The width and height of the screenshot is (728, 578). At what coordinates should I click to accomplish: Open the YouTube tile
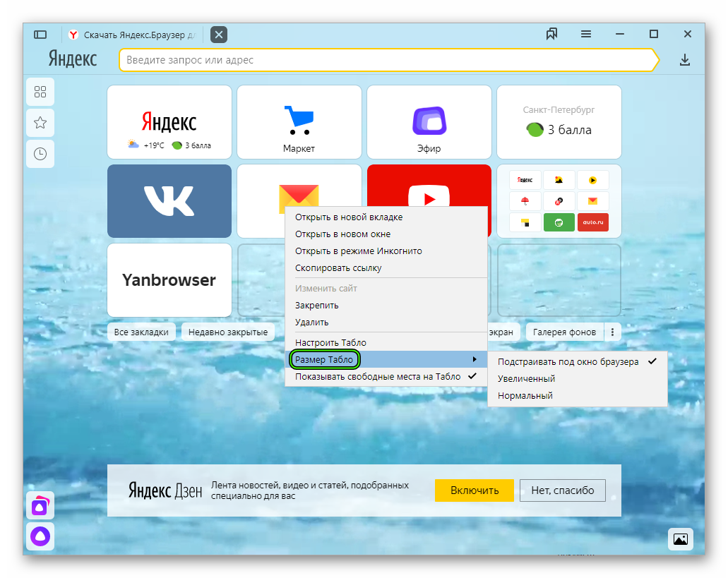click(x=429, y=186)
